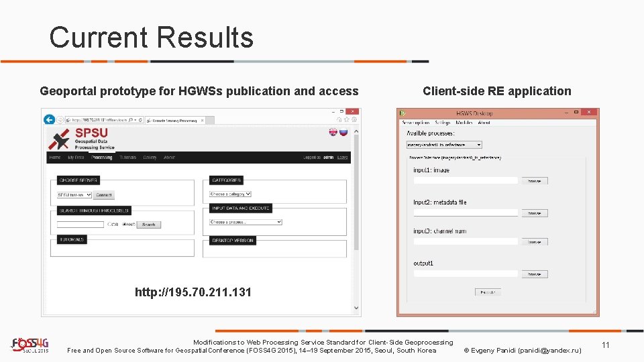
Task: Open Modules menu in HGWS Desktop
Action: pyautogui.click(x=464, y=123)
